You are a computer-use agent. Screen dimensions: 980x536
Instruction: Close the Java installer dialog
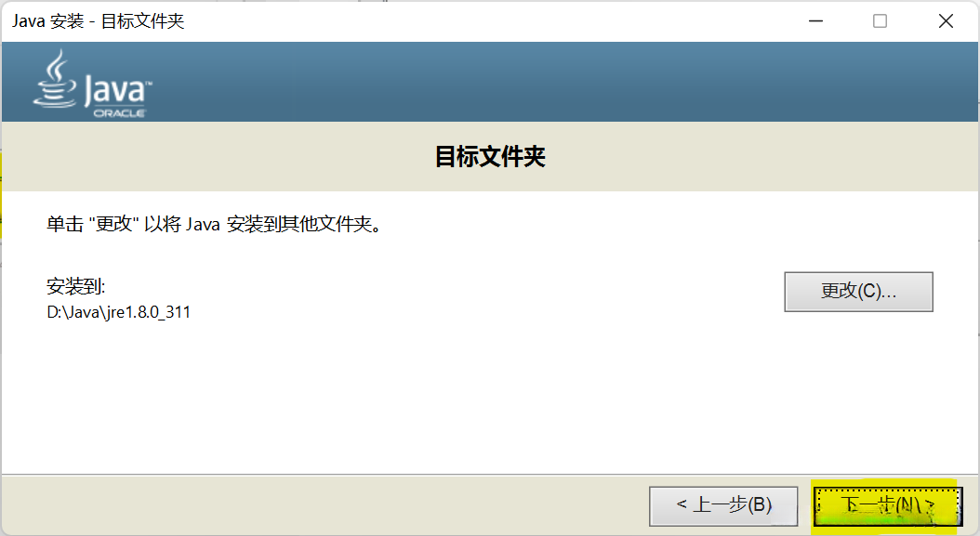click(946, 20)
